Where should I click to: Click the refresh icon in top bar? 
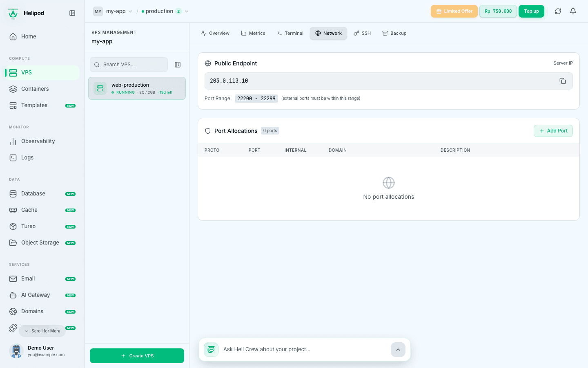pos(558,11)
